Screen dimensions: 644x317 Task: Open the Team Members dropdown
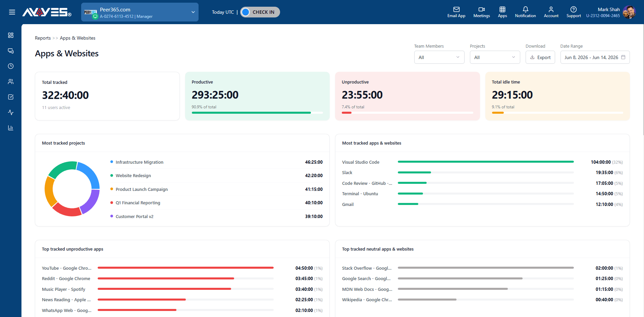pos(439,57)
